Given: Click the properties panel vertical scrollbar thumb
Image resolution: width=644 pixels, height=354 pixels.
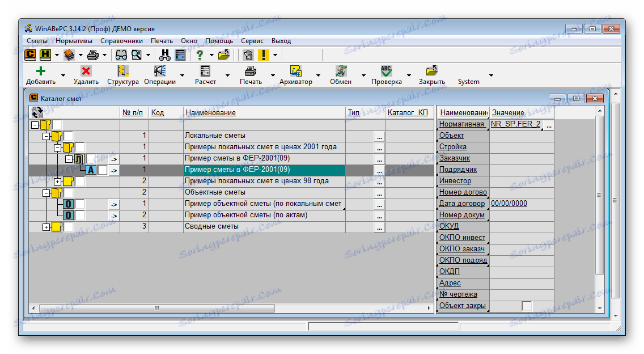Looking at the screenshot, I should pyautogui.click(x=599, y=195).
